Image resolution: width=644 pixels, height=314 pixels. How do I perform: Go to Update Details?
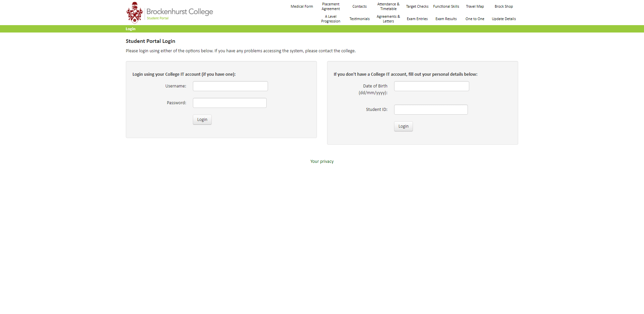click(504, 19)
